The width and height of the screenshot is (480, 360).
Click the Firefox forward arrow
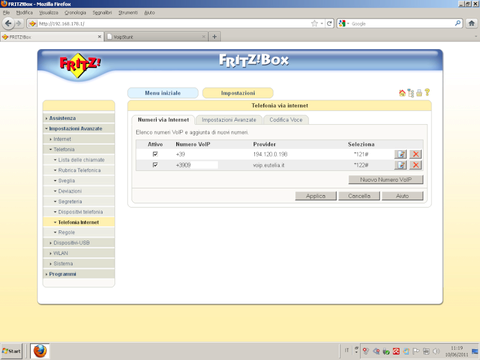coord(19,23)
